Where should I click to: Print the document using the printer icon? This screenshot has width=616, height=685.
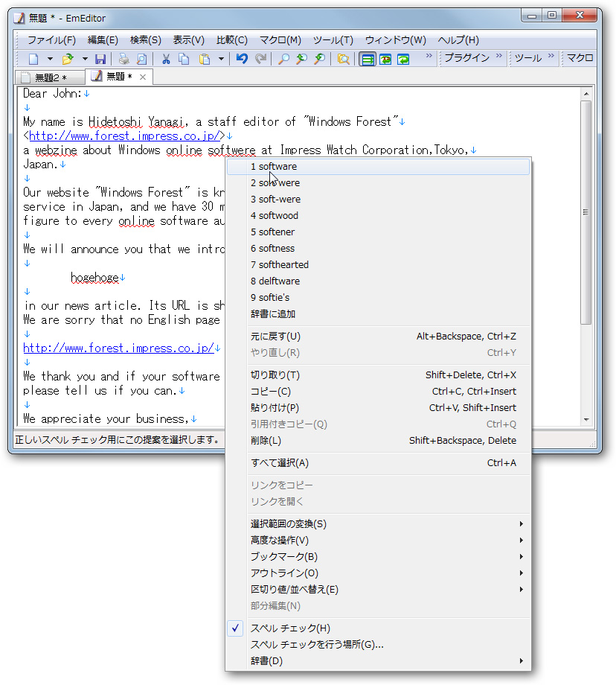pos(124,59)
